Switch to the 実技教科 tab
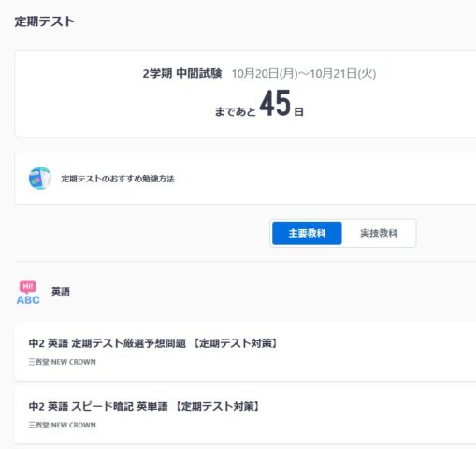The height and width of the screenshot is (449, 476). (379, 233)
